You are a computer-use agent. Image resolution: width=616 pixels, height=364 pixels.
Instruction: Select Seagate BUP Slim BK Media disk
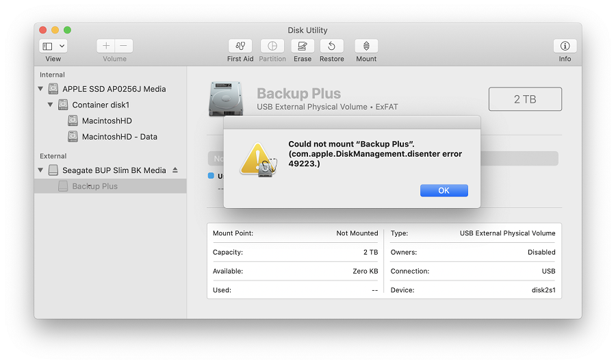[x=114, y=170]
